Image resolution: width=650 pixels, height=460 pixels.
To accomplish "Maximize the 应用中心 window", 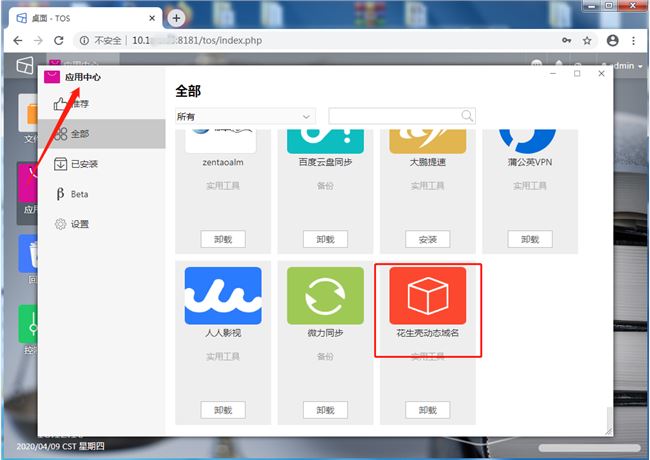I will coord(577,73).
